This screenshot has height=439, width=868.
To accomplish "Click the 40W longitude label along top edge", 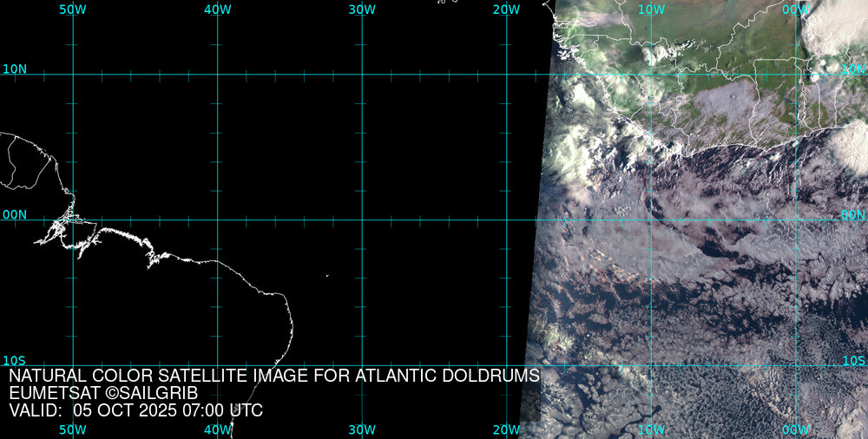I will pyautogui.click(x=217, y=10).
